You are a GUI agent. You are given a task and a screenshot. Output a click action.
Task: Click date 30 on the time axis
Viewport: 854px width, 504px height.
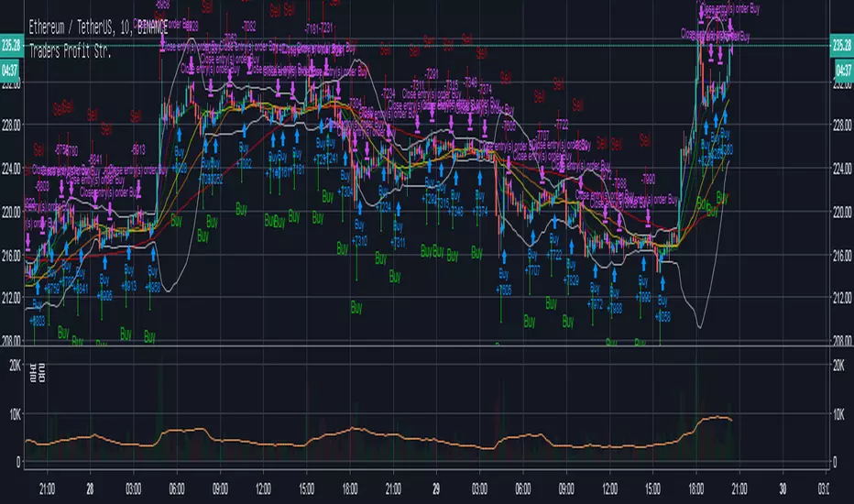point(783,488)
